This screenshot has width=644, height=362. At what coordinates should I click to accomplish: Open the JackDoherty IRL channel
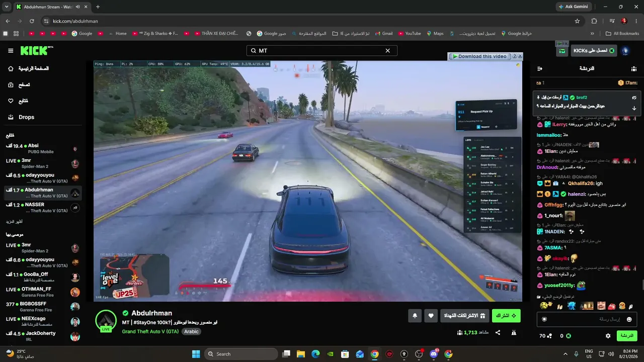click(x=43, y=336)
